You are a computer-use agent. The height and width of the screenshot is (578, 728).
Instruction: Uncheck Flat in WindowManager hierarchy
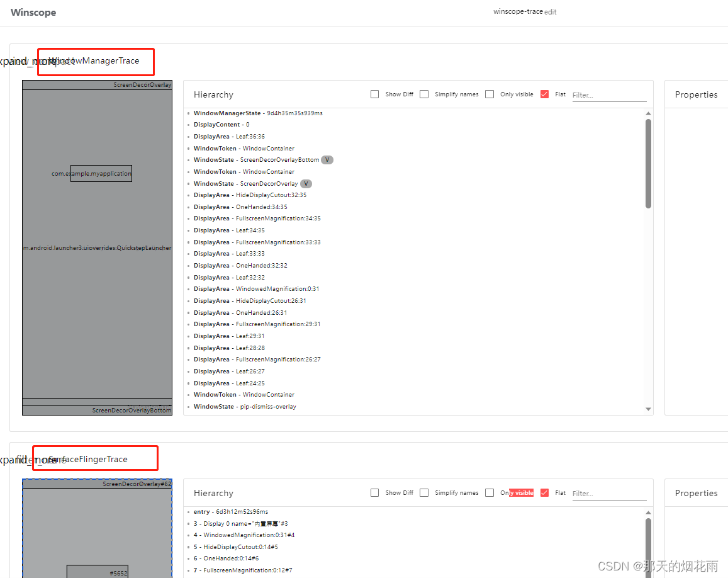[x=544, y=94]
